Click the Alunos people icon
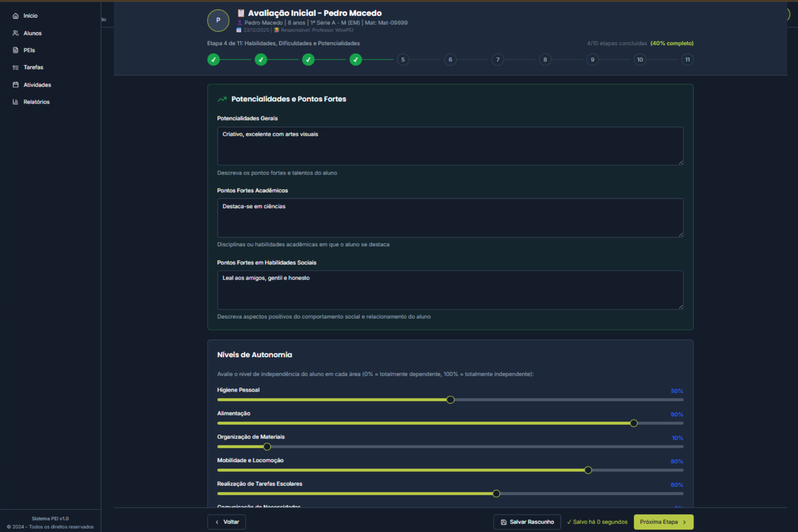 point(16,33)
